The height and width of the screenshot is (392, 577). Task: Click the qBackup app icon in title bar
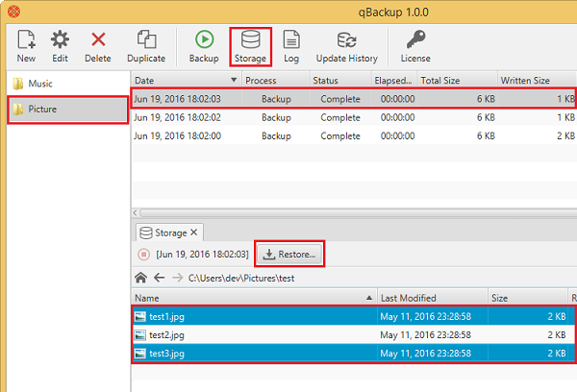14,12
